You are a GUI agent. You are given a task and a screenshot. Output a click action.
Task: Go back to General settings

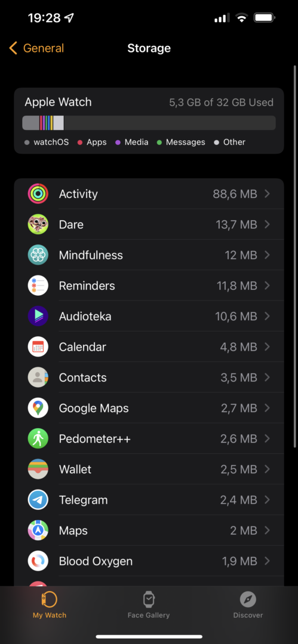tap(36, 48)
